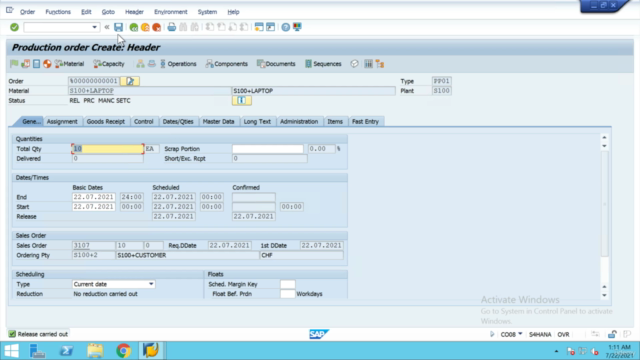
Task: Collapse the command field with double-chevron
Action: point(107,27)
